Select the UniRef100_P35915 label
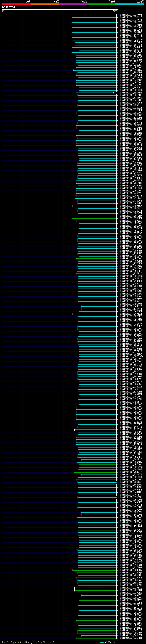Viewport: 146px width, 644px height. click(x=131, y=273)
